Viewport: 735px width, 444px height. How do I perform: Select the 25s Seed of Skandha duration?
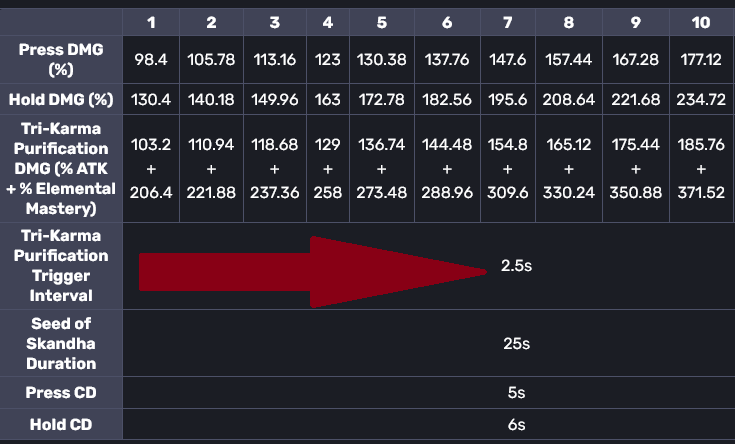516,343
